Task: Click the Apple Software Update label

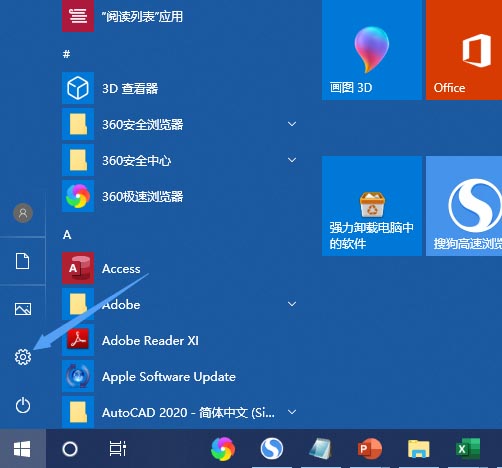Action: point(169,377)
